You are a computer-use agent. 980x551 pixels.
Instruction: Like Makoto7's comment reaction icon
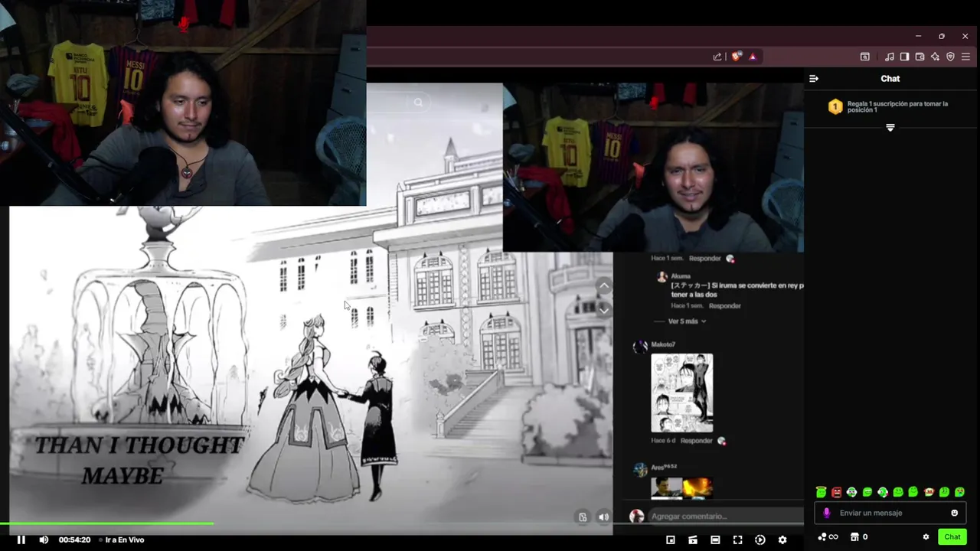click(722, 441)
